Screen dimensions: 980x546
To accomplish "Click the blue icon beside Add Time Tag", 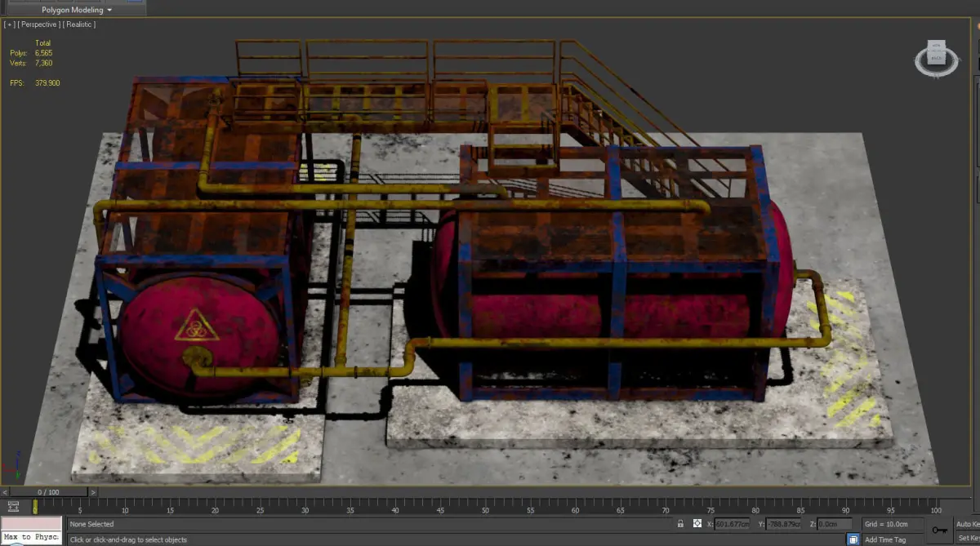I will pos(853,539).
